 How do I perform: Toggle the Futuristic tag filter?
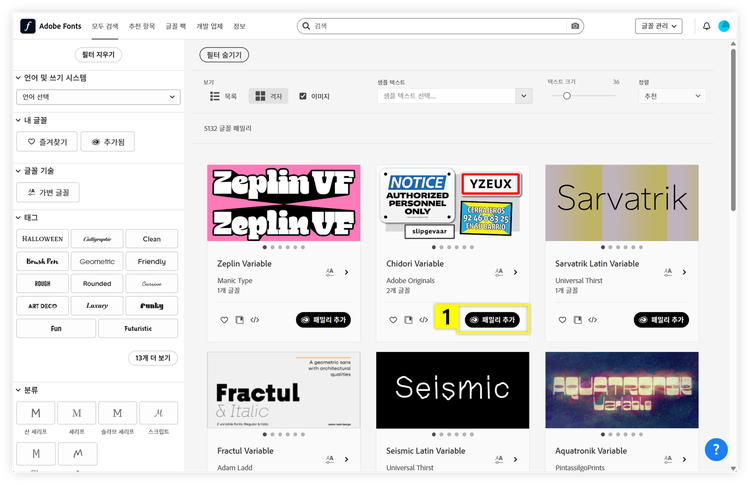click(138, 328)
